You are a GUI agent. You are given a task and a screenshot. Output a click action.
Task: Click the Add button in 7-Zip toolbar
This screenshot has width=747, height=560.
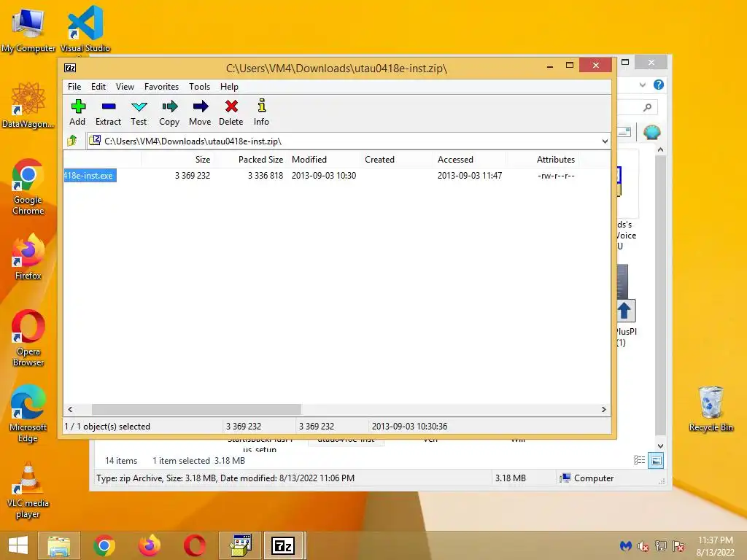pos(77,112)
